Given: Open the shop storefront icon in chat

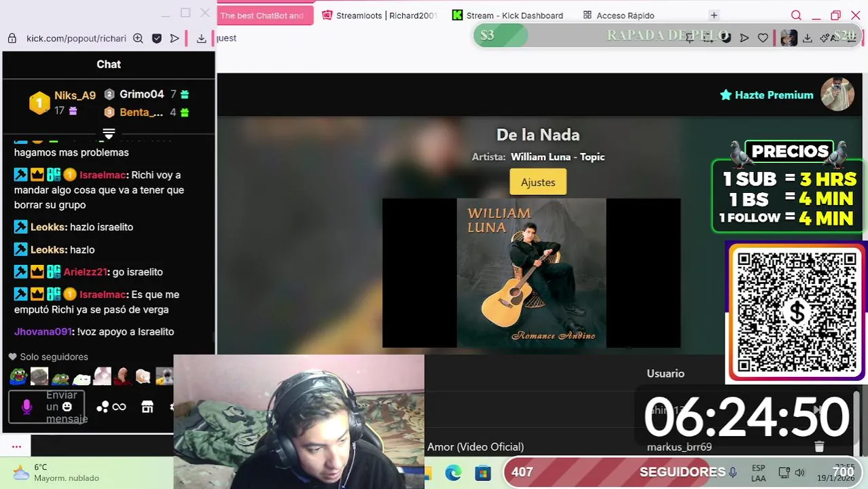Looking at the screenshot, I should (x=147, y=407).
